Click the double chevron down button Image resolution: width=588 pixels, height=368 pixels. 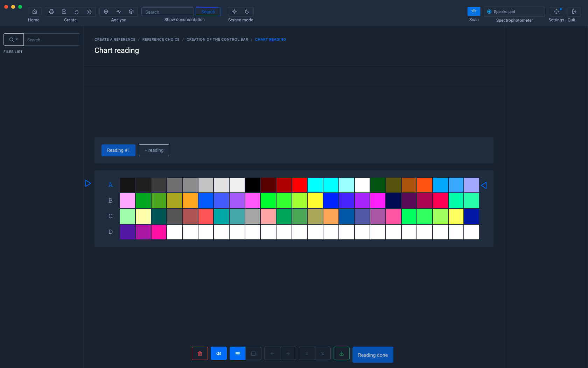pos(323,353)
